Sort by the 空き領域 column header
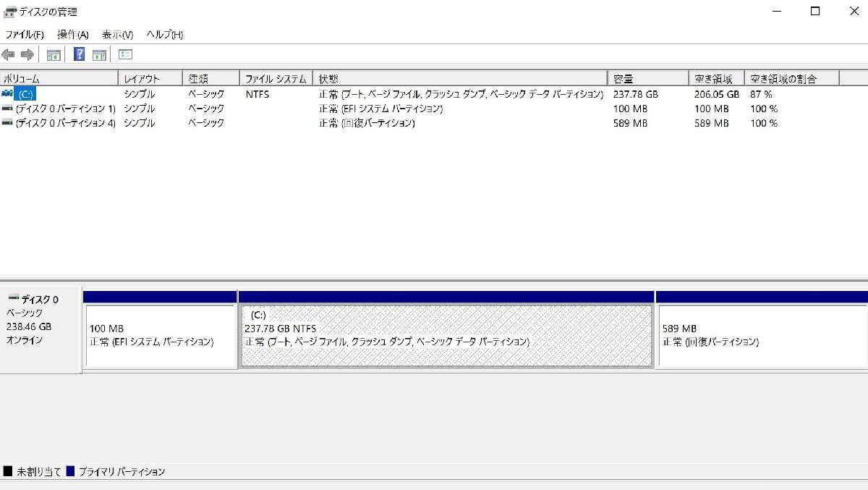The height and width of the screenshot is (490, 868). pos(717,78)
